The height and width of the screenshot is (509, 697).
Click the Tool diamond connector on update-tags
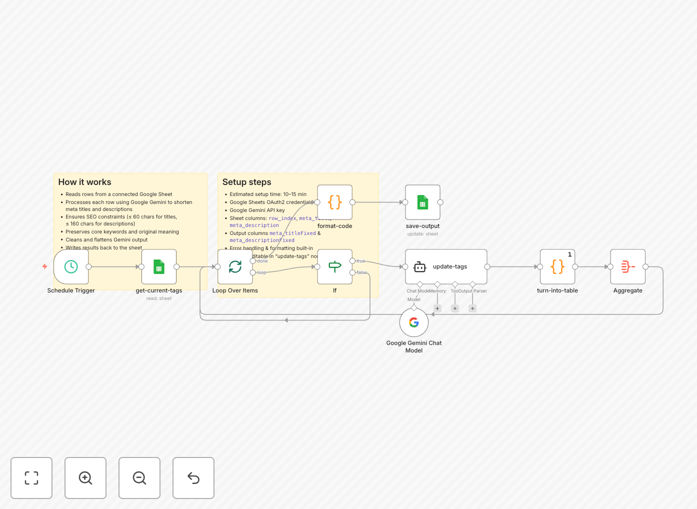pyautogui.click(x=455, y=284)
